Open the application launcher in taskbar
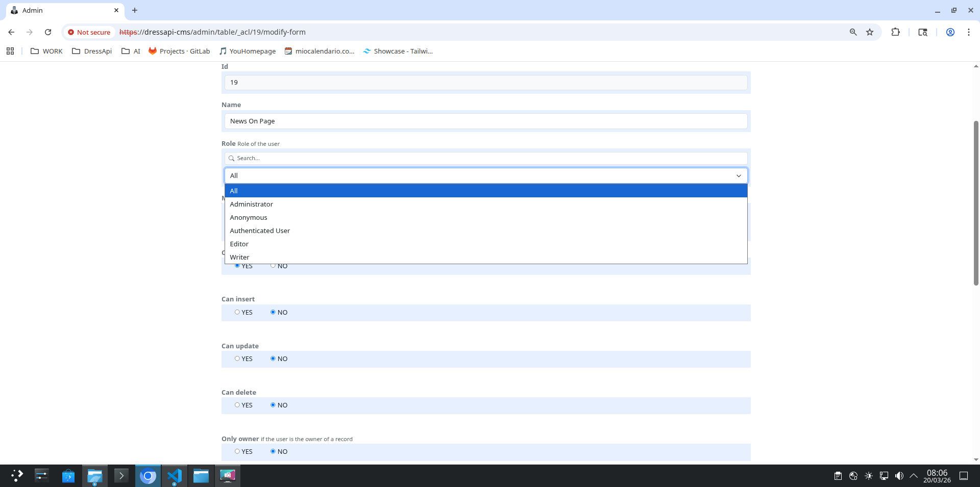Image resolution: width=980 pixels, height=487 pixels. point(17,476)
